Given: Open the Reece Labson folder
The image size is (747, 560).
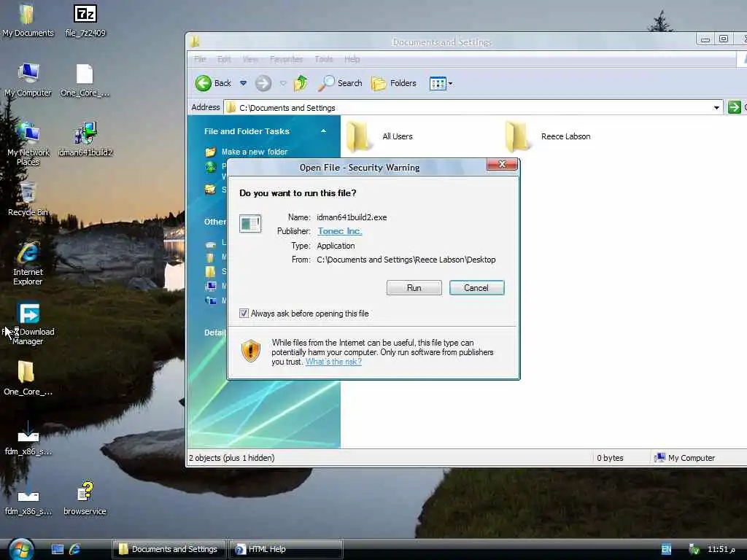Looking at the screenshot, I should point(548,136).
